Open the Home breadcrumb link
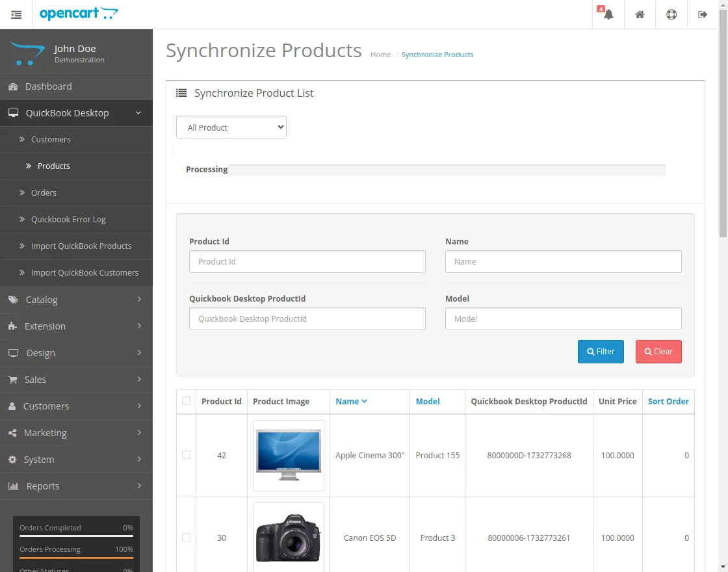728x572 pixels. 380,55
